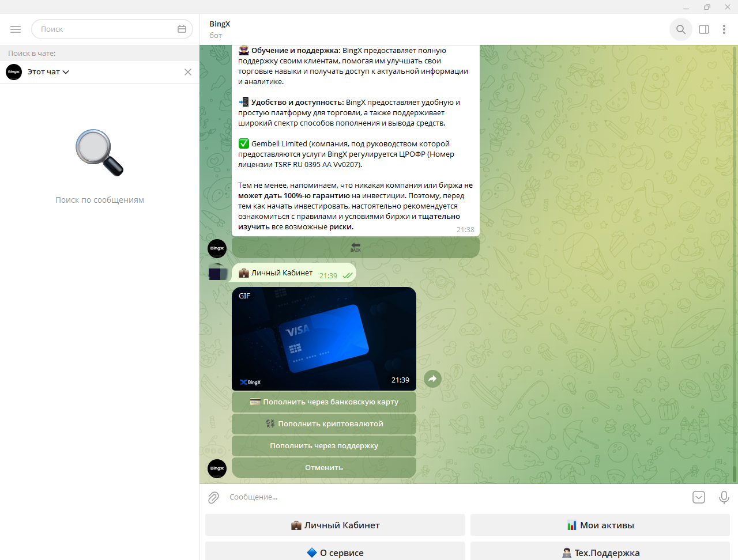738x560 pixels.
Task: Restore down the Telegram window
Action: (x=707, y=7)
